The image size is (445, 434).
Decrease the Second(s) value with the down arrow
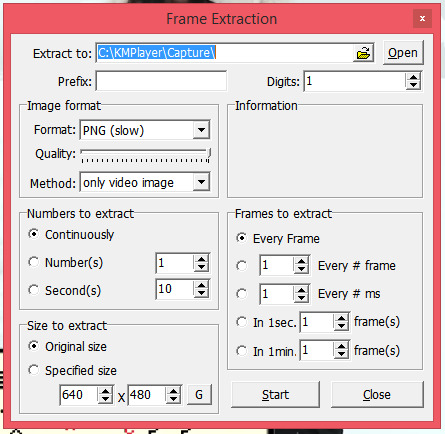tap(201, 293)
